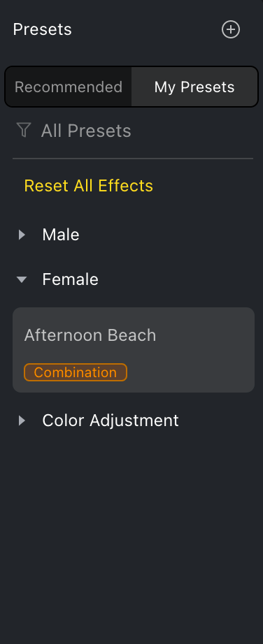The image size is (263, 644).
Task: Switch to the Recommended tab
Action: coord(69,87)
